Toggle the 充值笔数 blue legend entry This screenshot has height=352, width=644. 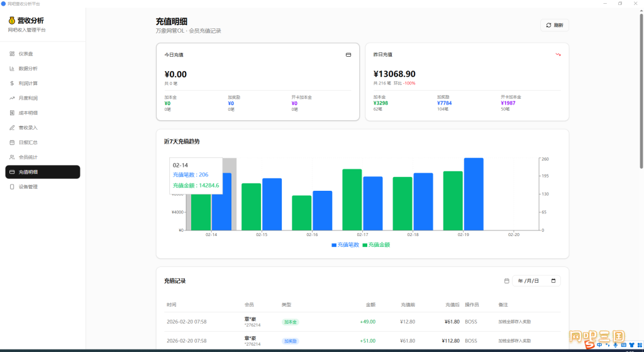coord(345,245)
